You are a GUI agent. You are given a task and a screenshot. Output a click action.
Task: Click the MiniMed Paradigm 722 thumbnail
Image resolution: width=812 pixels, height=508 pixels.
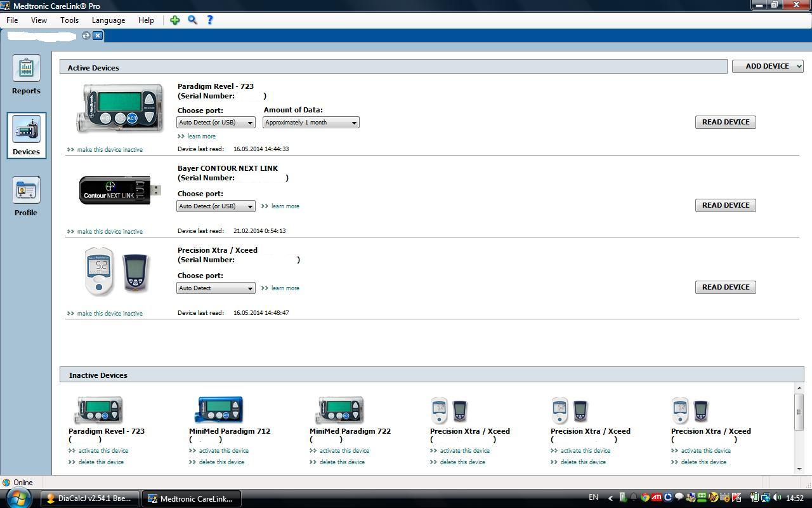pyautogui.click(x=339, y=410)
